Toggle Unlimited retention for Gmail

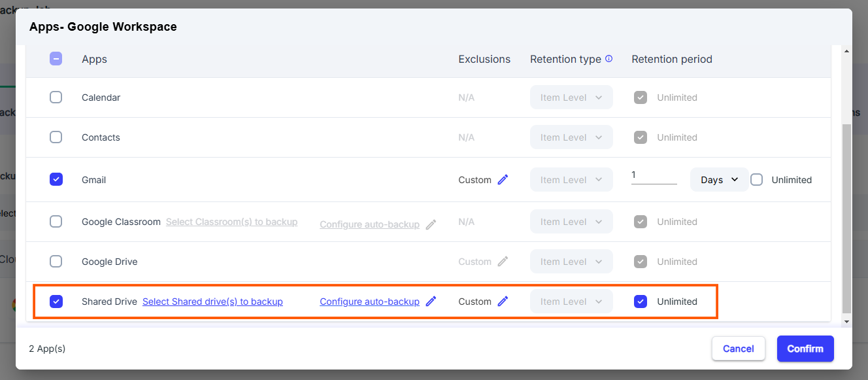(756, 179)
